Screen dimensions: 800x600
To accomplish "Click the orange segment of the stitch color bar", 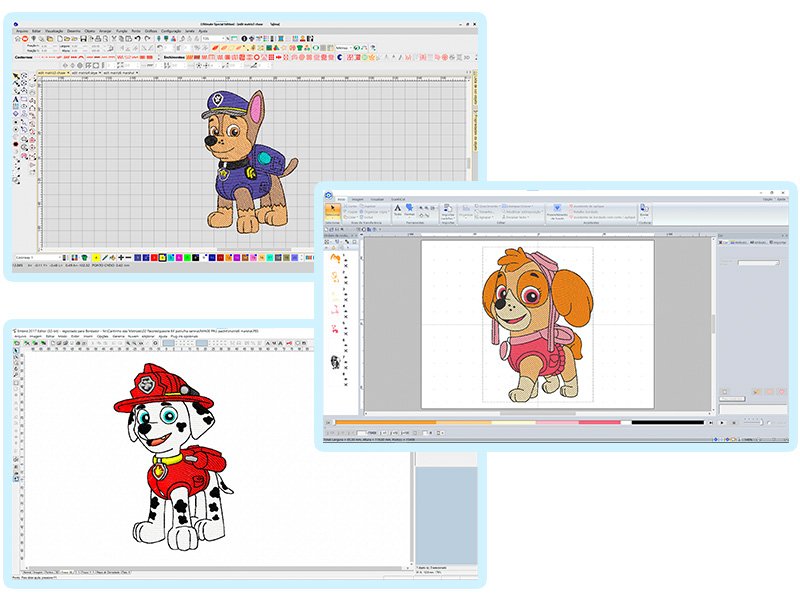I will [385, 422].
